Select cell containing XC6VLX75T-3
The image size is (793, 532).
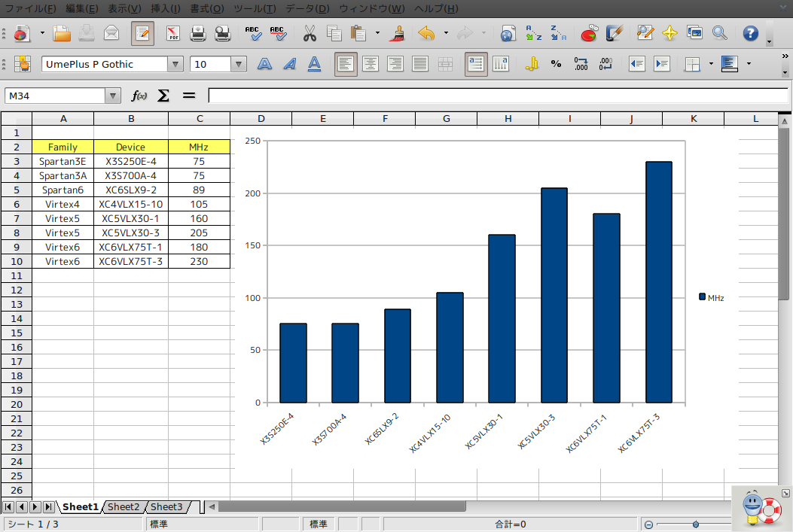point(130,261)
